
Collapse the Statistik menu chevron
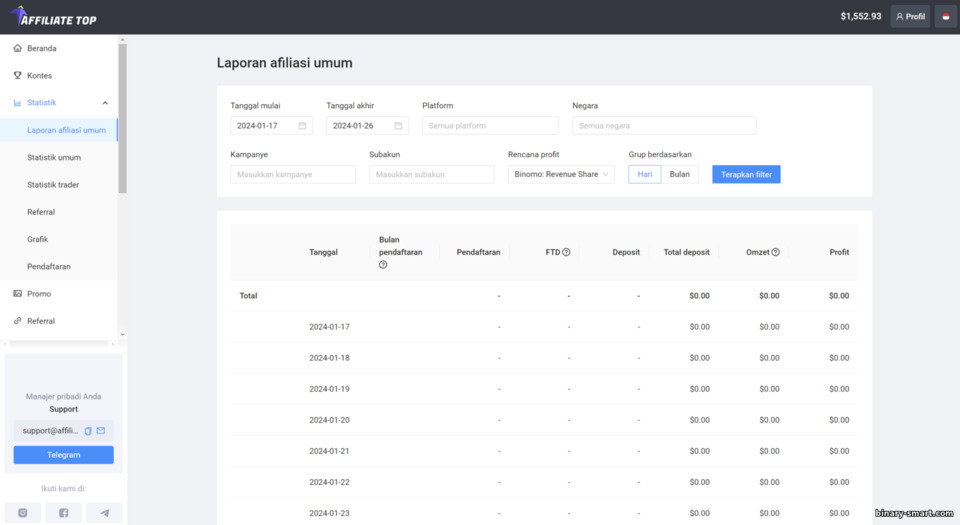tap(105, 103)
